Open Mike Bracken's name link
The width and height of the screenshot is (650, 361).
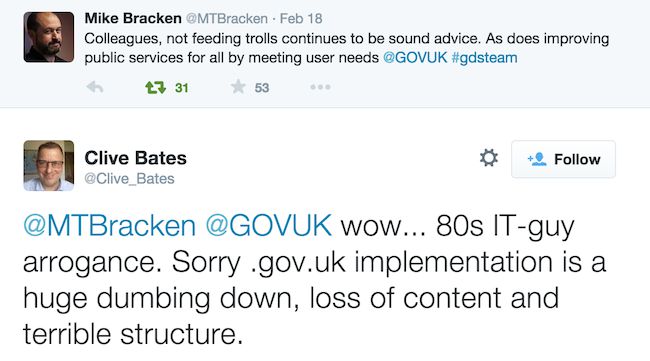tap(133, 18)
